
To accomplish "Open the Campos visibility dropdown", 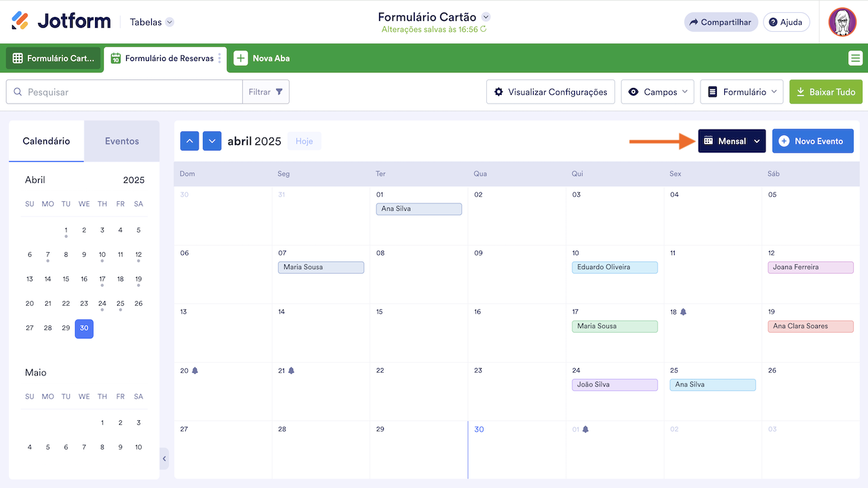I will pyautogui.click(x=657, y=92).
